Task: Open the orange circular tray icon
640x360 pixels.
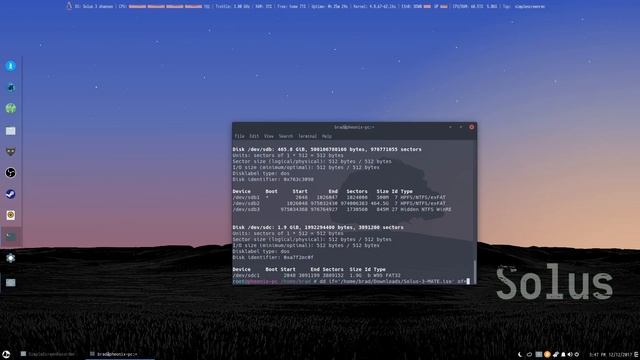Action: [547, 354]
